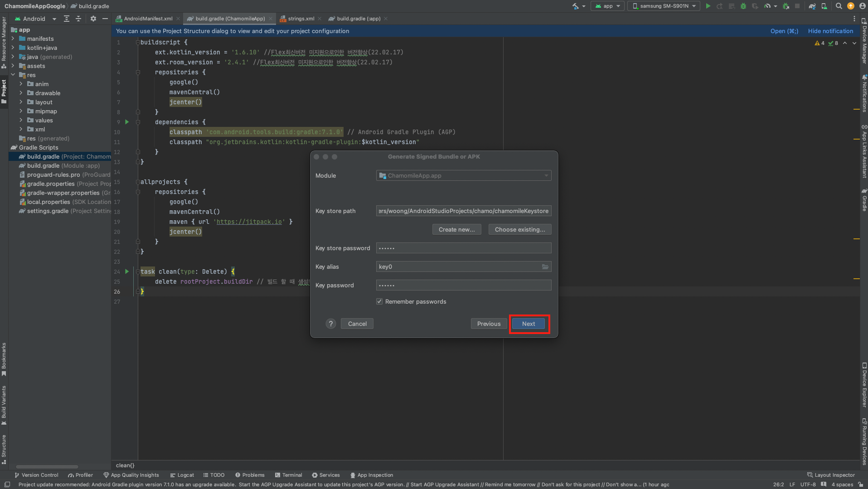Viewport: 868px width, 489px height.
Task: Click the Key store password field
Action: click(463, 248)
